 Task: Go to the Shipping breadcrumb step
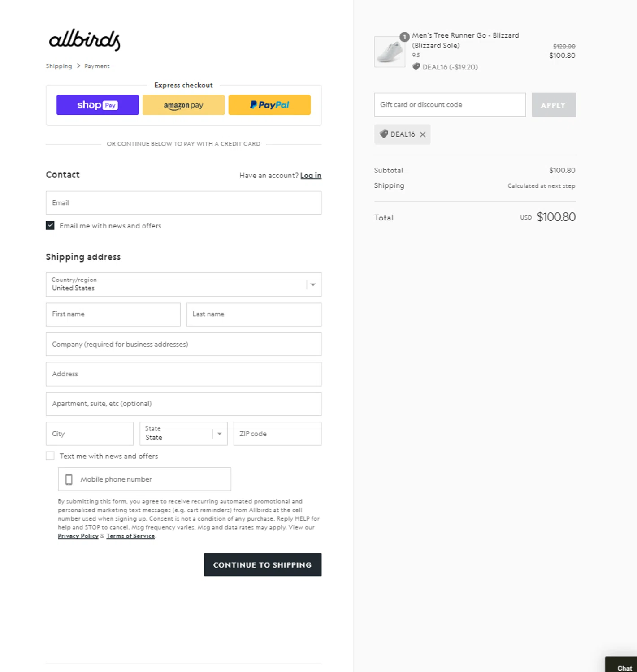click(x=59, y=66)
